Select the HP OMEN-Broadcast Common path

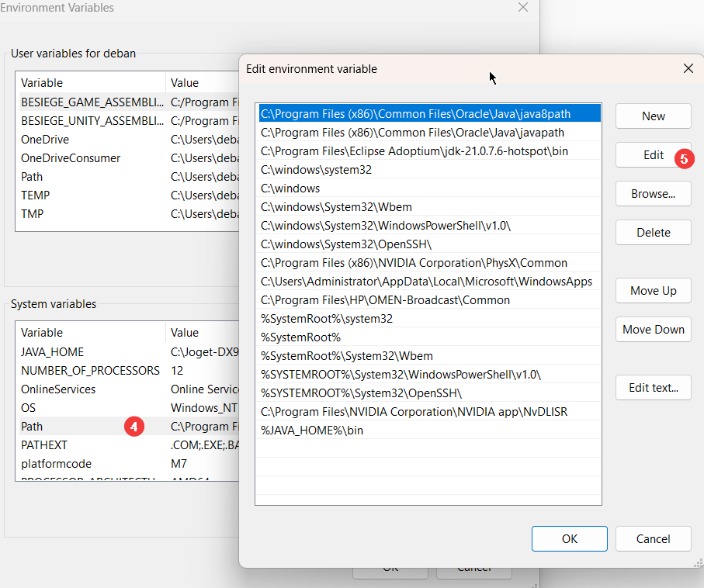click(x=430, y=300)
